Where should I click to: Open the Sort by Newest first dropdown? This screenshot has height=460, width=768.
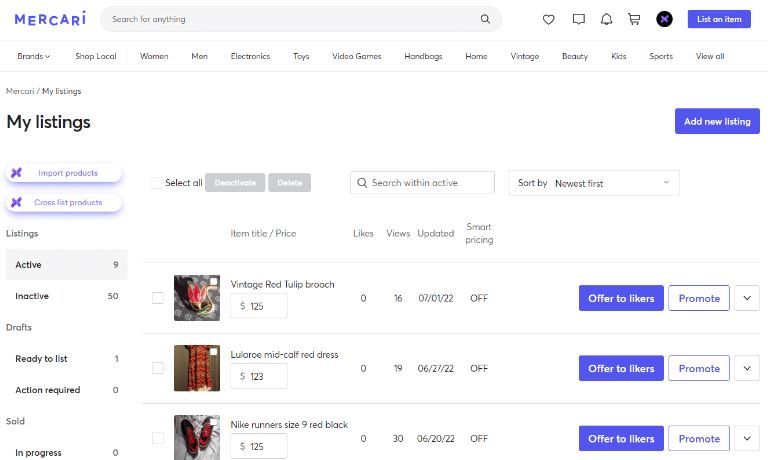click(x=594, y=183)
